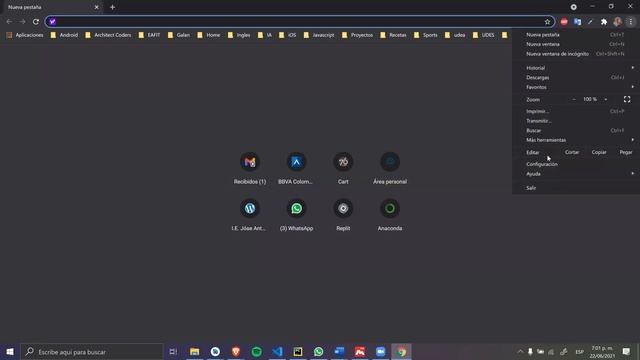Go forward using the forward arrow
This screenshot has height=360, width=640.
pos(22,22)
